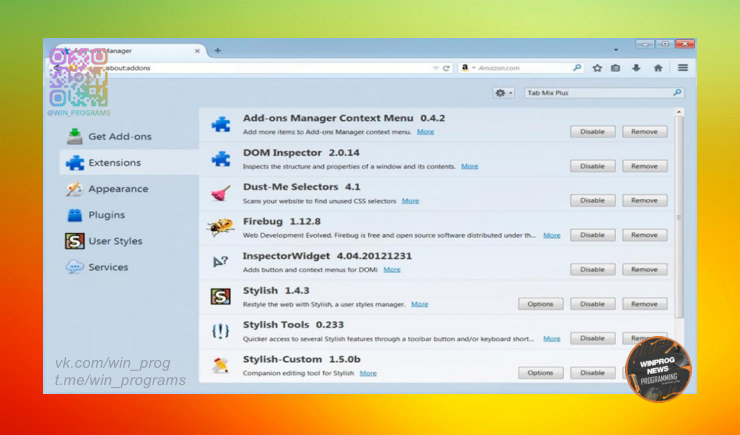The image size is (740, 435).
Task: Remove Firebug extension
Action: 644,235
